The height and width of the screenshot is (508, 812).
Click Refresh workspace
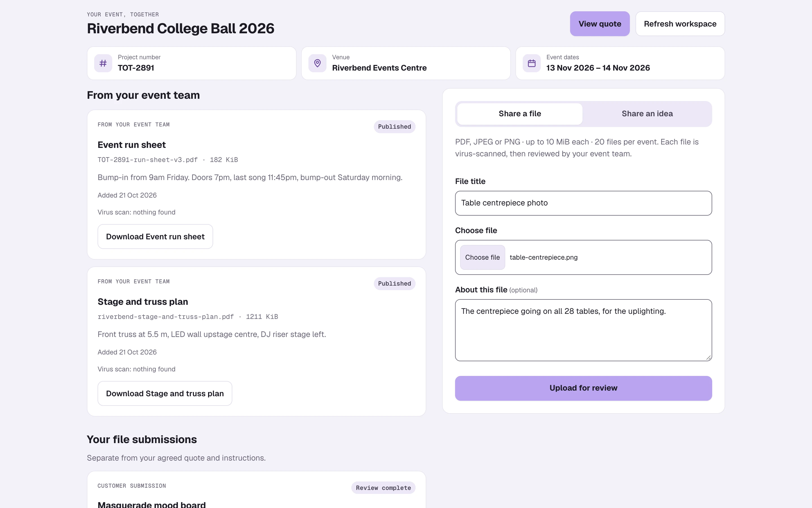click(x=680, y=24)
